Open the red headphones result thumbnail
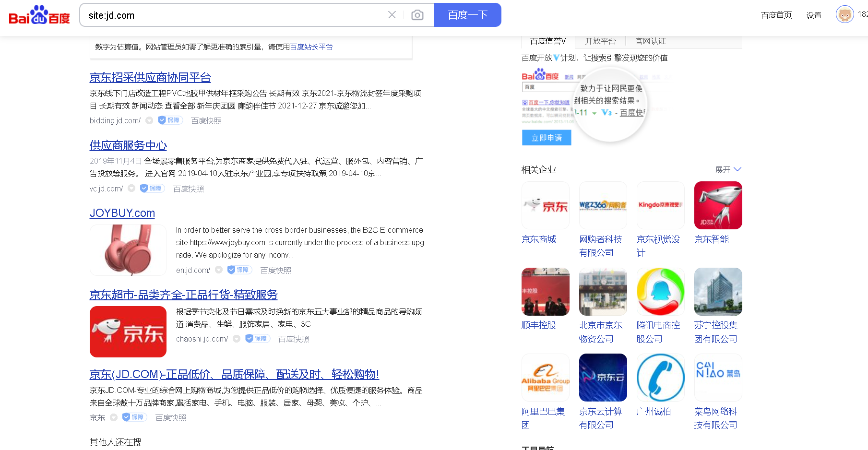The height and width of the screenshot is (450, 868). coord(128,250)
